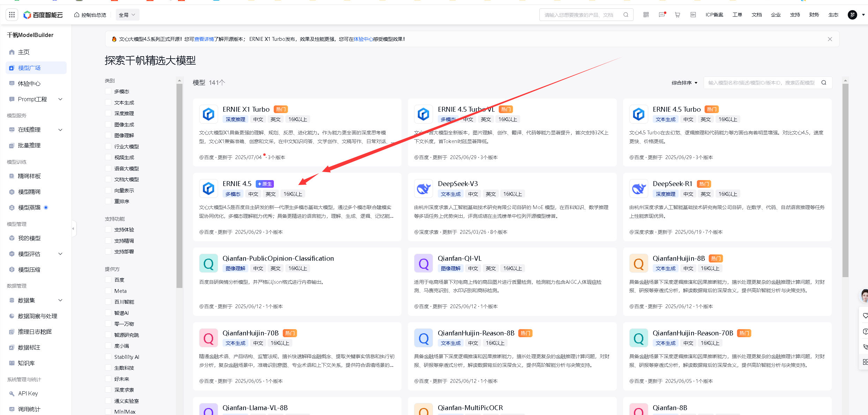
Task: Click the QianfanHuijin-8B model logo
Action: (639, 263)
